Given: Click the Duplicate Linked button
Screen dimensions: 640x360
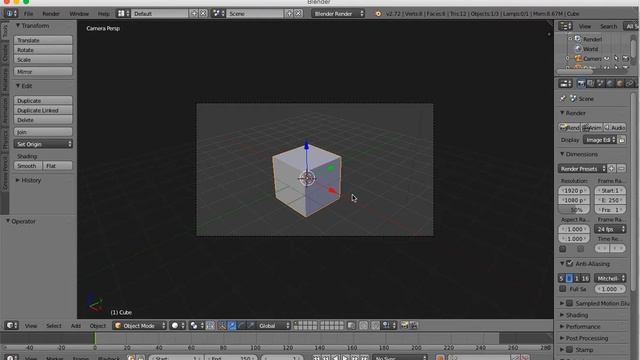Looking at the screenshot, I should tap(43, 110).
